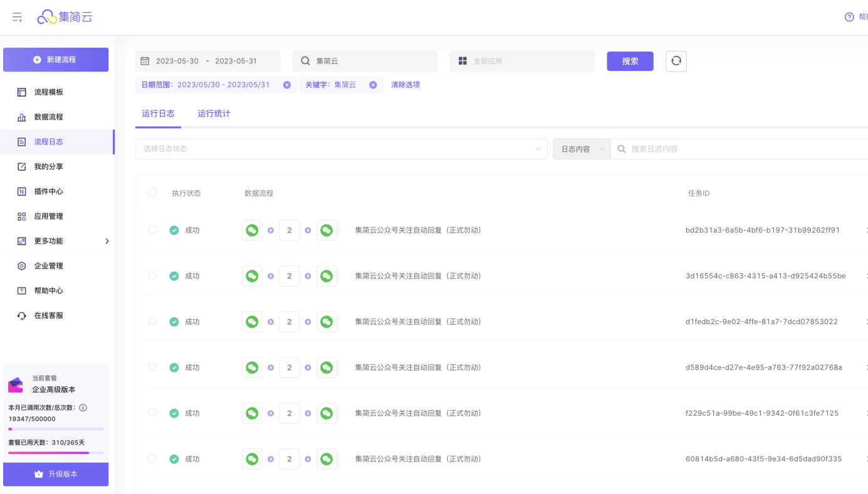The width and height of the screenshot is (868, 494).
Task: Click last WeChat icon in row d1fedb2c
Action: pos(327,322)
